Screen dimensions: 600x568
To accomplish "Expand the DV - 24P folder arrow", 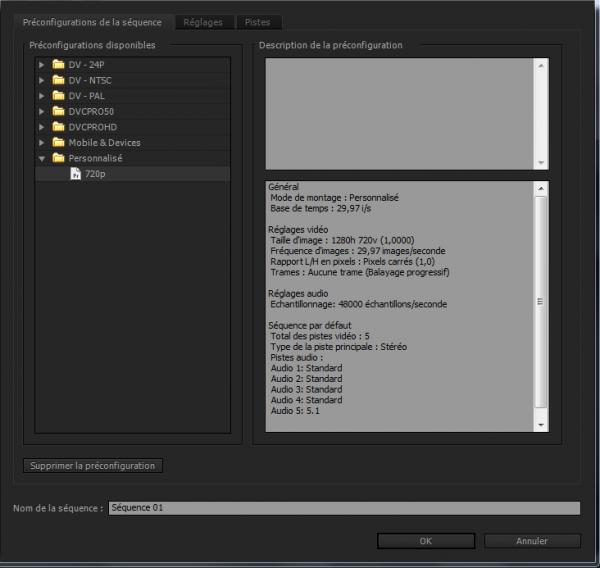I will 41,65.
